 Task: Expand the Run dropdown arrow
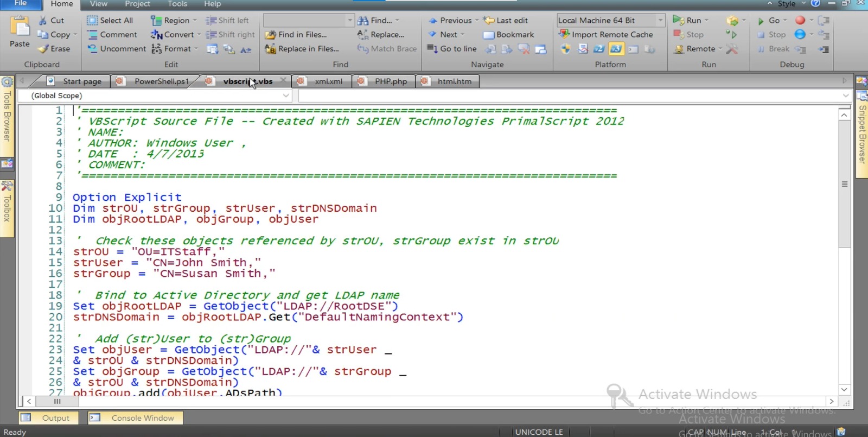point(706,21)
